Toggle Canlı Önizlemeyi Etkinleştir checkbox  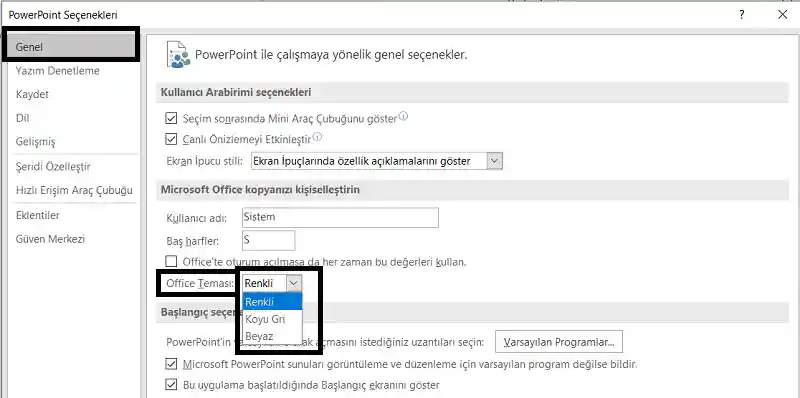coord(171,138)
